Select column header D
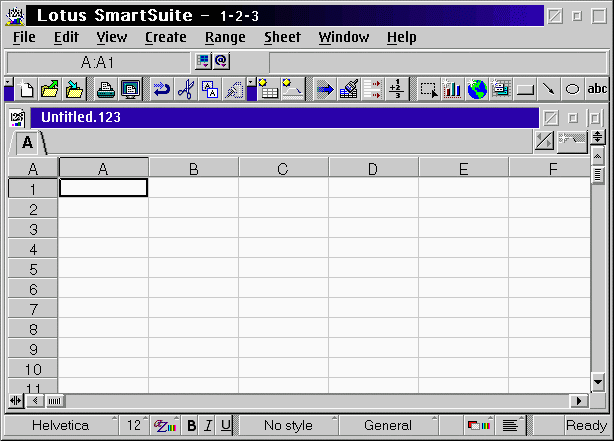 [374, 169]
